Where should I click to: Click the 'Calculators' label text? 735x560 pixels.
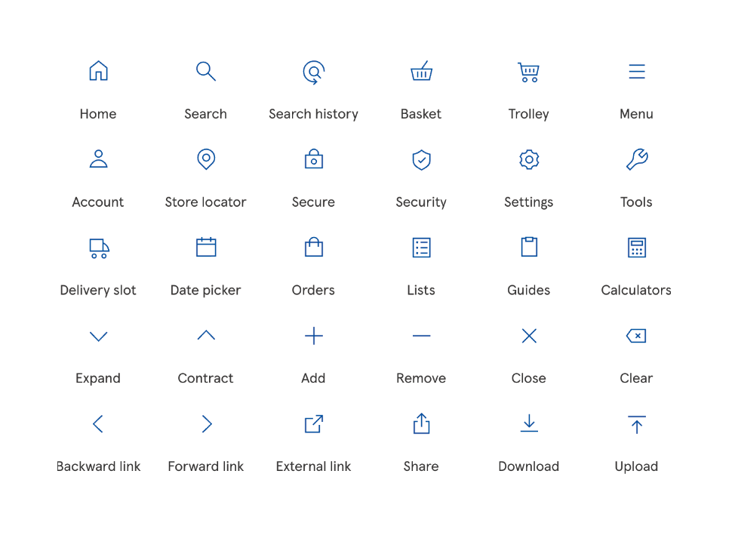coord(636,290)
